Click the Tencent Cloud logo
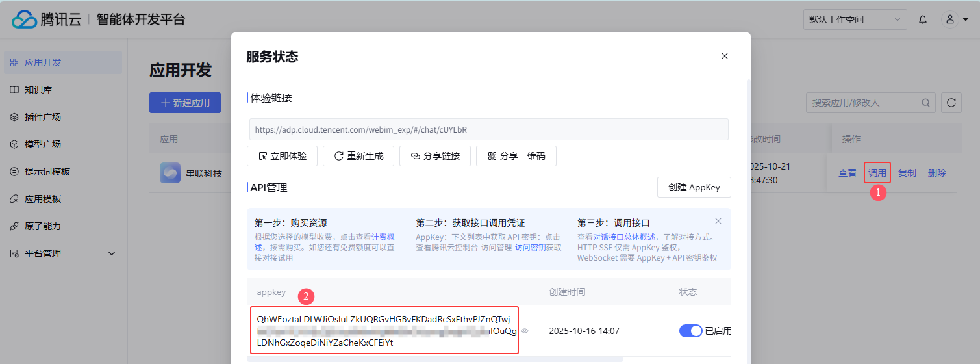Viewport: 980px width, 364px height. tap(45, 19)
